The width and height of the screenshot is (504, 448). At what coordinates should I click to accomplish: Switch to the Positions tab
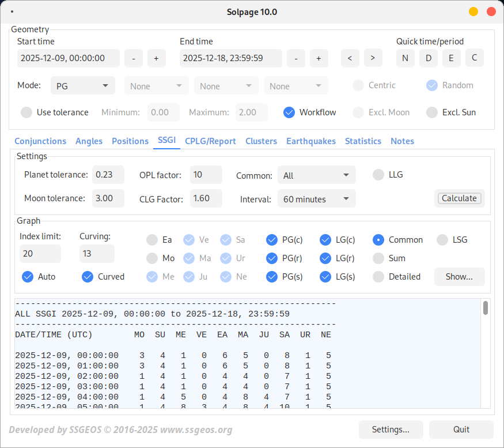(130, 141)
